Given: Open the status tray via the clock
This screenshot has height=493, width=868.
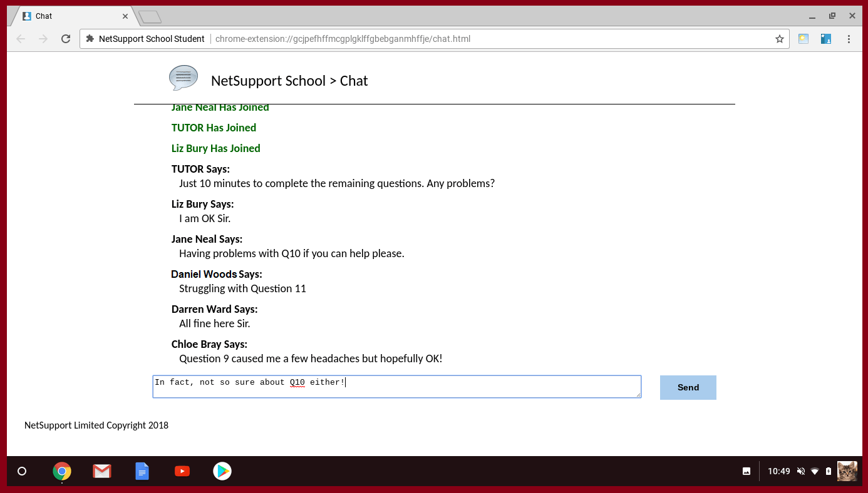Looking at the screenshot, I should (x=778, y=471).
